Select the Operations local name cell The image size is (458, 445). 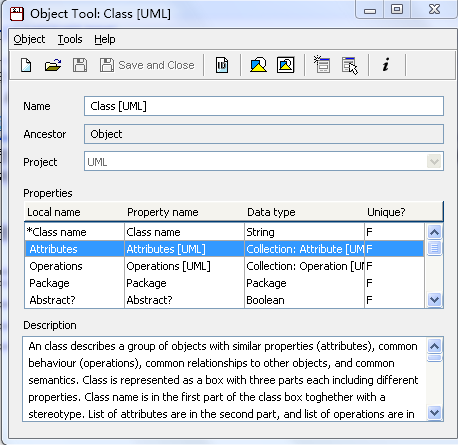pyautogui.click(x=75, y=266)
